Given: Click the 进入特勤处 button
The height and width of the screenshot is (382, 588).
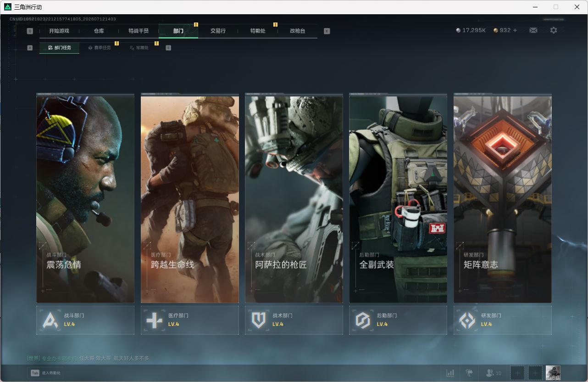Looking at the screenshot, I should pos(45,373).
